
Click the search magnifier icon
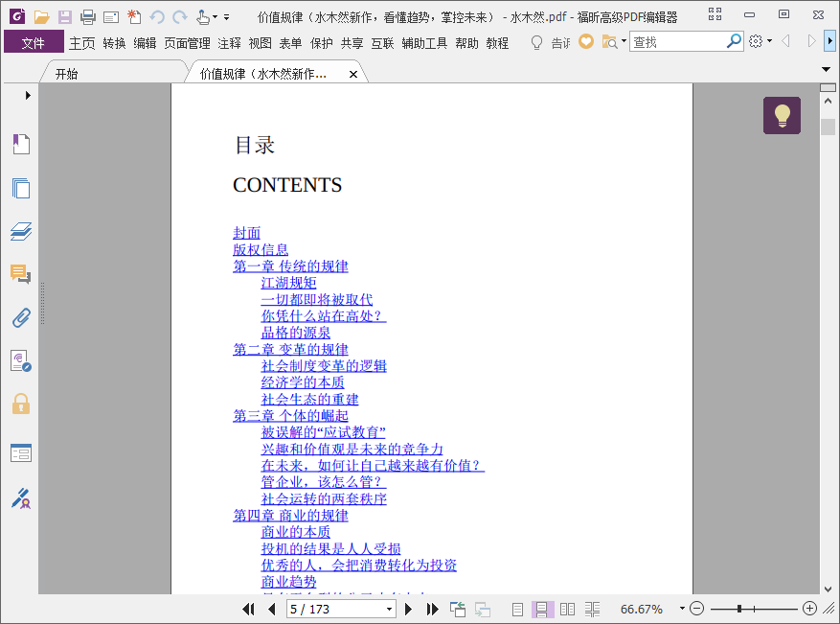(x=734, y=41)
